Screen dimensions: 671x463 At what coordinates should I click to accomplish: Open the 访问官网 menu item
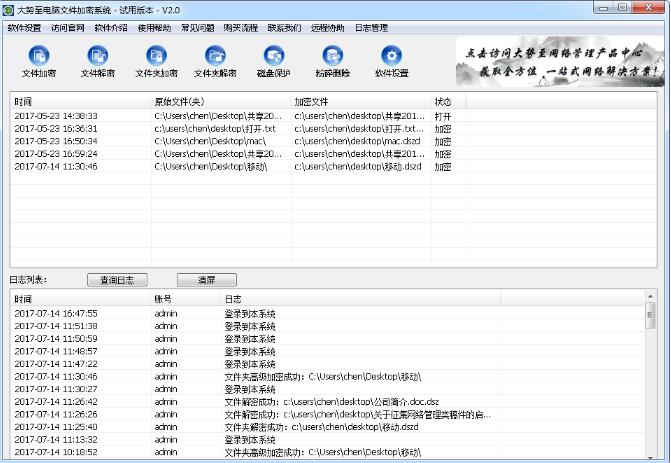(x=68, y=28)
